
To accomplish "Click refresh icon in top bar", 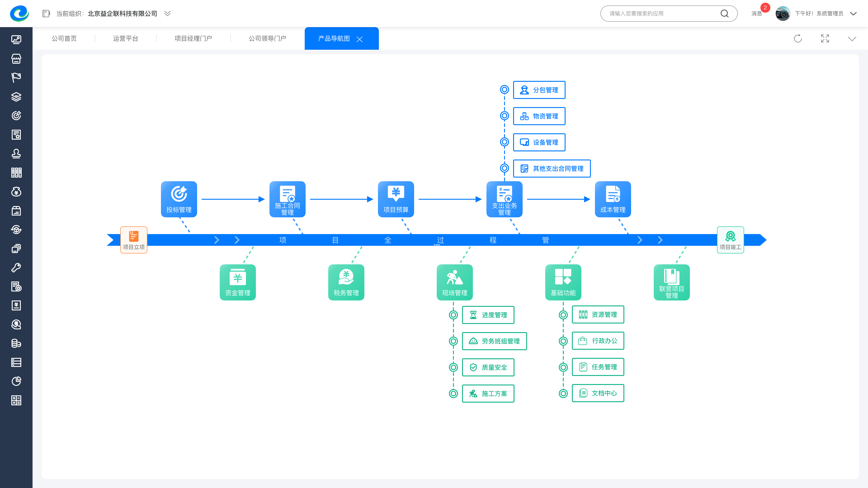I will [x=798, y=38].
